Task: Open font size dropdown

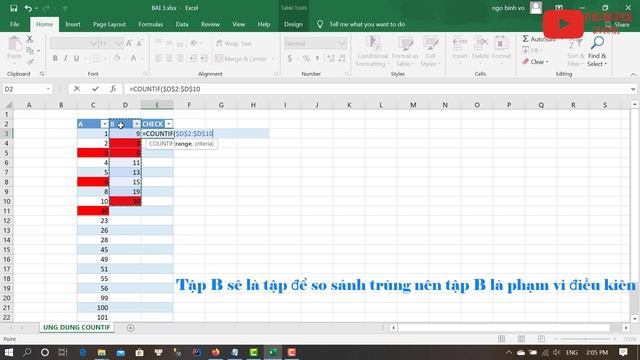Action: point(119,43)
